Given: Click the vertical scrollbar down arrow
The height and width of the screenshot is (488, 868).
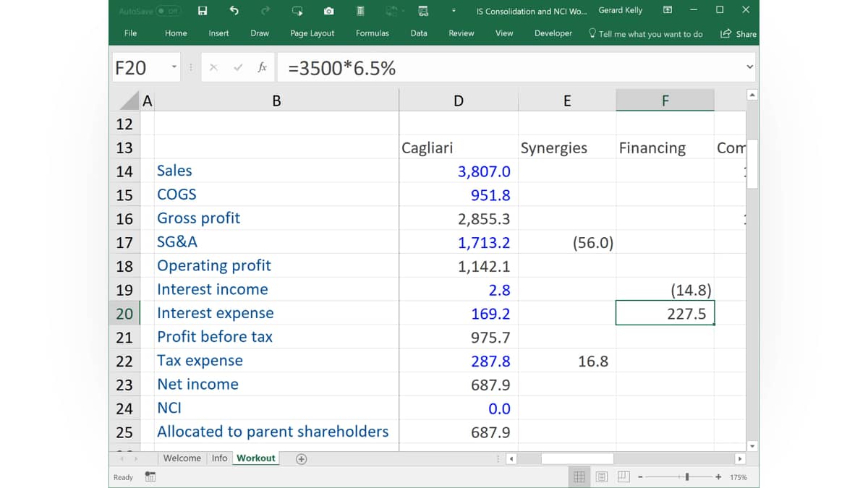Looking at the screenshot, I should click(x=752, y=446).
